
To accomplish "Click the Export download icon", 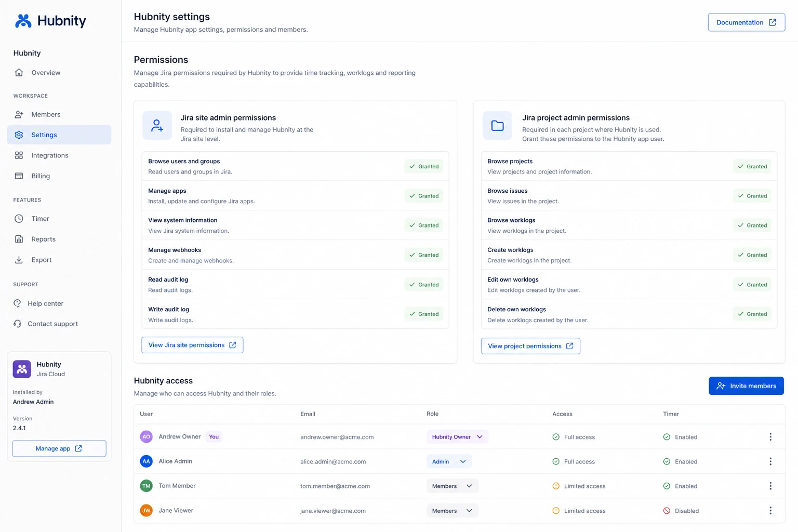I will click(x=19, y=260).
